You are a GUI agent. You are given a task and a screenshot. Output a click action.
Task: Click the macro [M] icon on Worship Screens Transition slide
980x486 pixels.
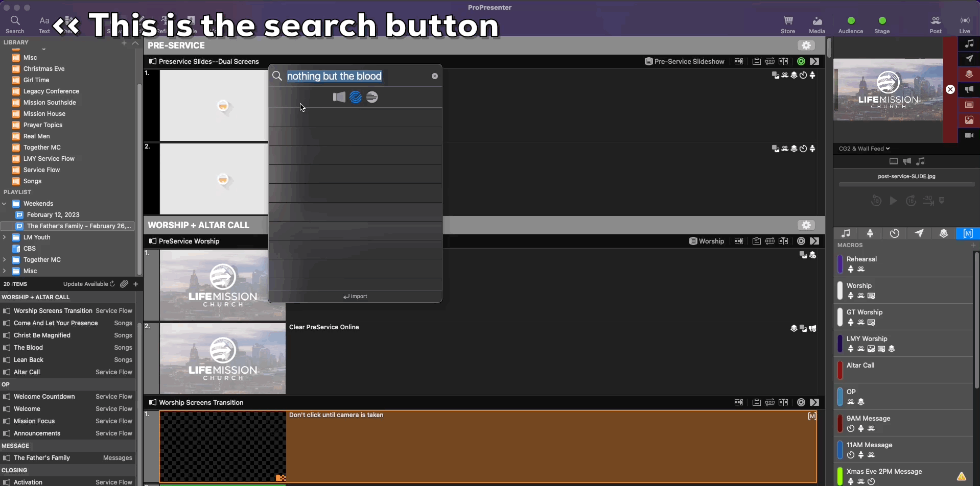coord(812,417)
